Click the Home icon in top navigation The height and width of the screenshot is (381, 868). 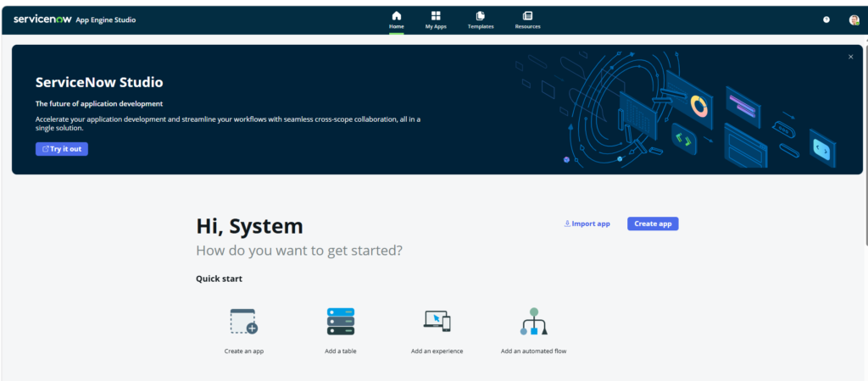[x=396, y=16]
